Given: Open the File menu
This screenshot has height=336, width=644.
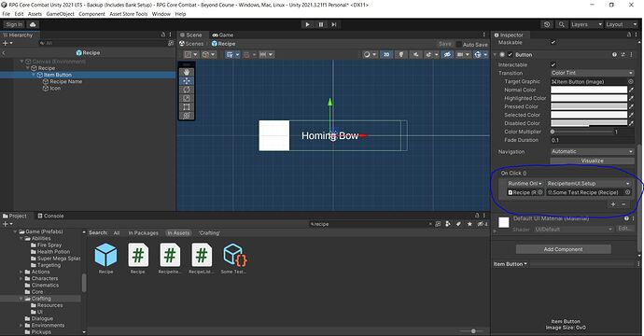Looking at the screenshot, I should 7,14.
